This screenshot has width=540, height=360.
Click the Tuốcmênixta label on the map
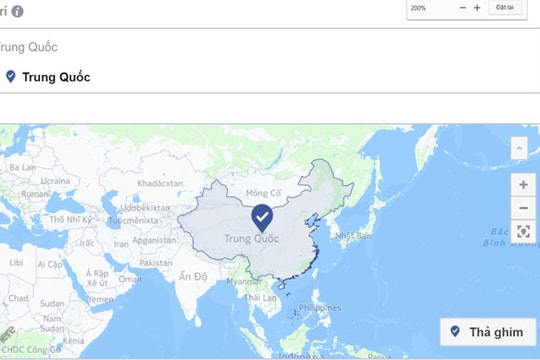133,220
